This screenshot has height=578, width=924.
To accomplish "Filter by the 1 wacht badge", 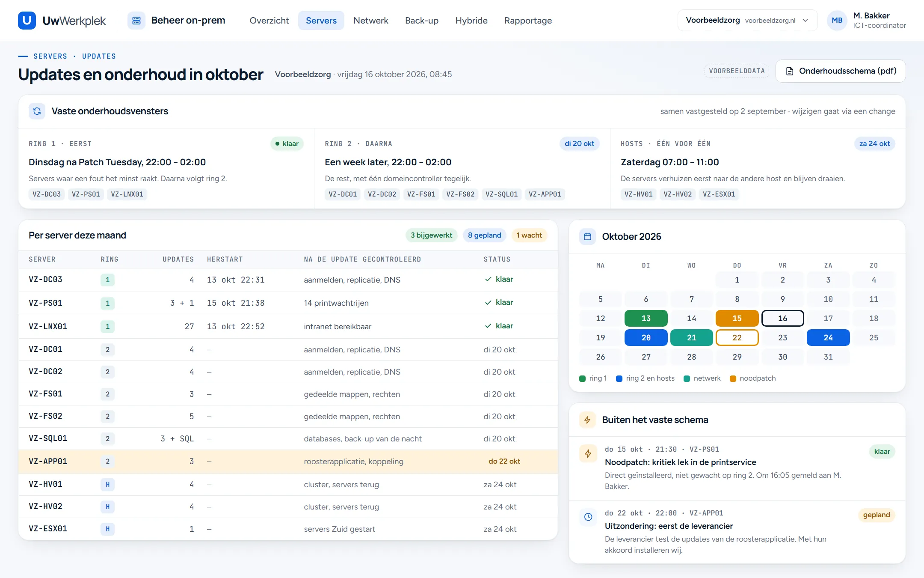I will 529,235.
